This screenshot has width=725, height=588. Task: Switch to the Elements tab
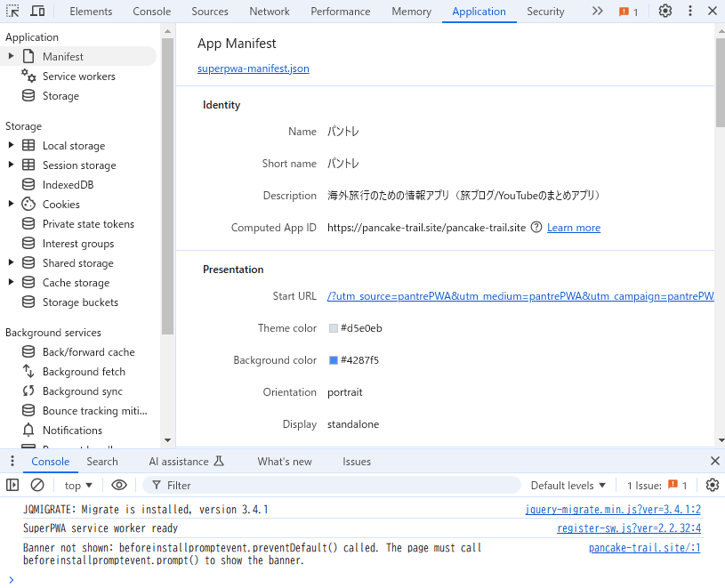click(91, 12)
